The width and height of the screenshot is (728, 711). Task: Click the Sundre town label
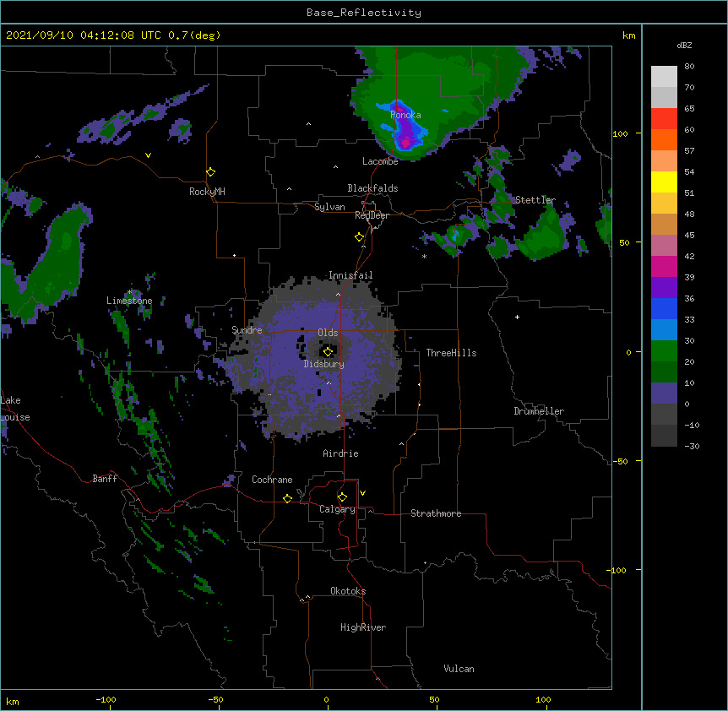(247, 330)
